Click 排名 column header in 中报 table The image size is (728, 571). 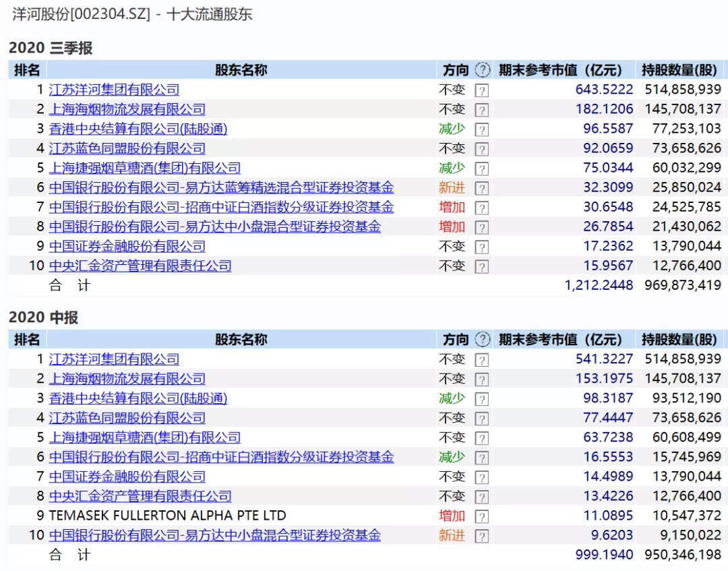click(27, 339)
